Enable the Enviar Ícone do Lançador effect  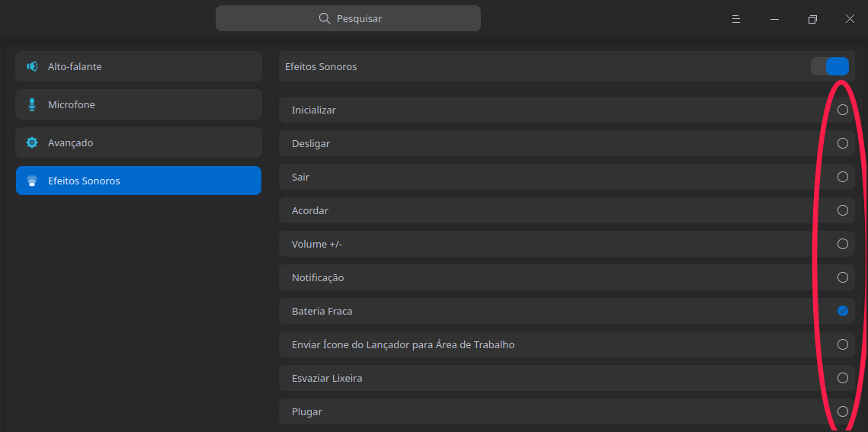pos(843,344)
